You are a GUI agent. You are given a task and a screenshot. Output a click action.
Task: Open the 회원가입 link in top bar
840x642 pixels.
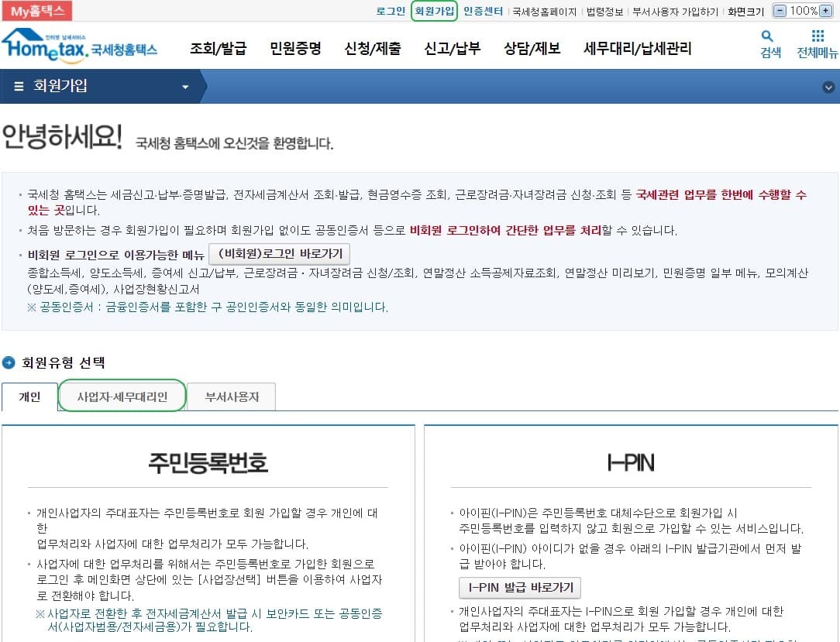pyautogui.click(x=434, y=11)
